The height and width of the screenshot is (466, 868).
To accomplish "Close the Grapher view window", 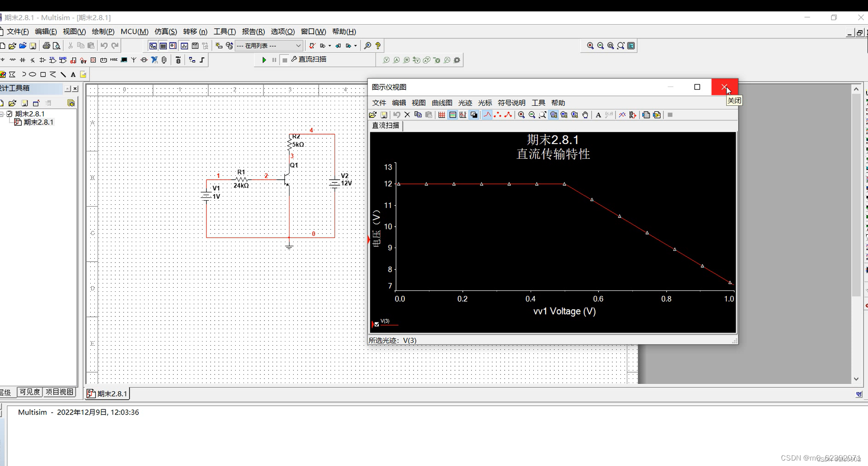I will click(724, 87).
